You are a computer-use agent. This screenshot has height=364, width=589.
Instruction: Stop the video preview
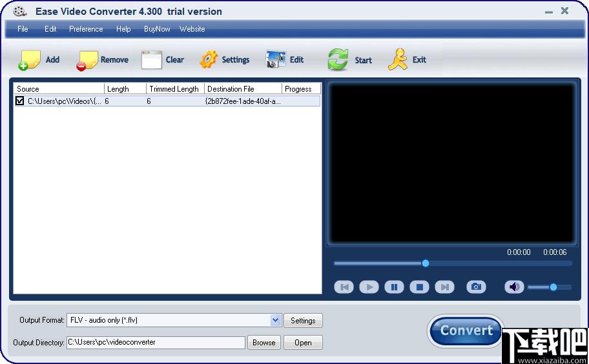coord(420,287)
